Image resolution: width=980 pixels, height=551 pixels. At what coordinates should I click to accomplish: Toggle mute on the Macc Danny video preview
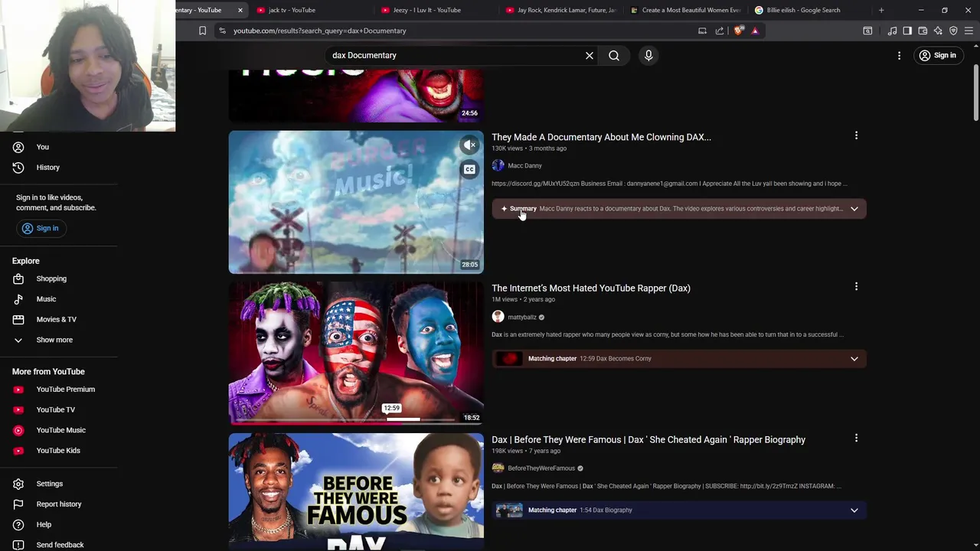(x=469, y=145)
